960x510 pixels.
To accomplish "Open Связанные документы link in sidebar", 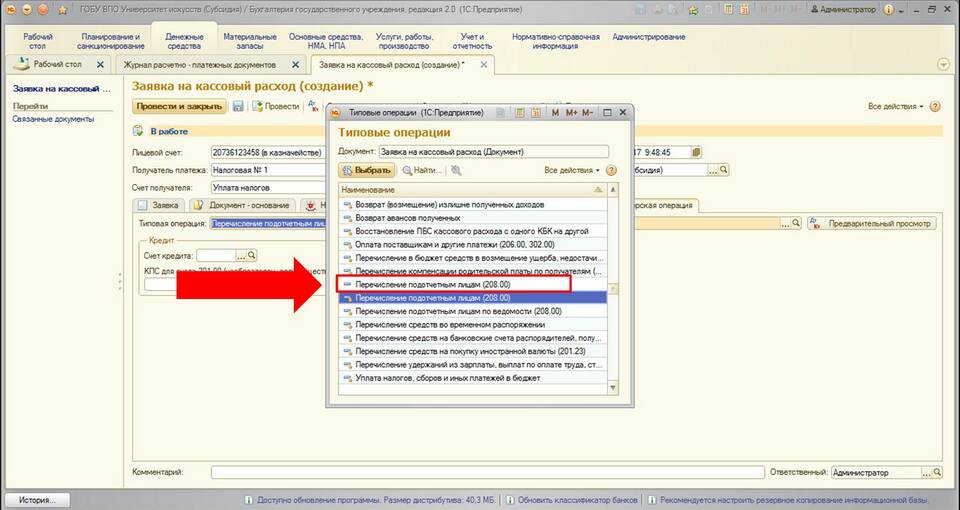I will coord(53,119).
